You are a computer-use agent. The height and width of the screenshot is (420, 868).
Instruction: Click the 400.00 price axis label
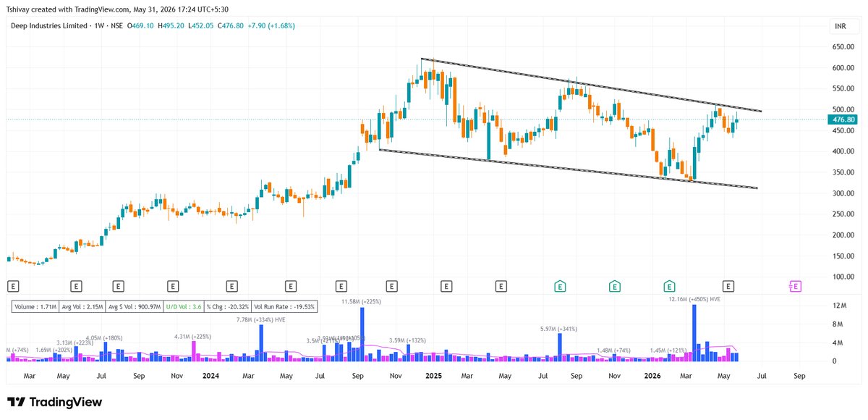[x=843, y=152]
